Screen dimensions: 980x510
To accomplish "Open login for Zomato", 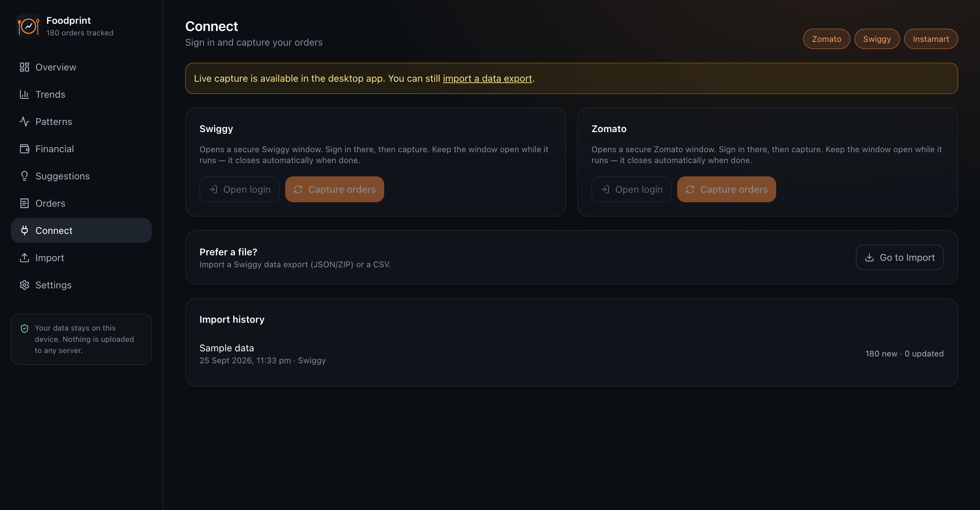I will [631, 189].
